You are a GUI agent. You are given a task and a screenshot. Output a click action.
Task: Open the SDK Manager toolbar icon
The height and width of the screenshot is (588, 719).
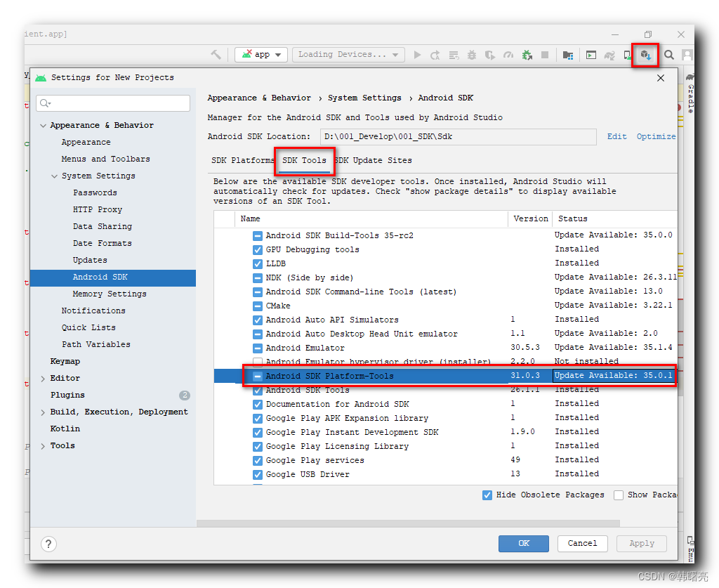tap(646, 55)
